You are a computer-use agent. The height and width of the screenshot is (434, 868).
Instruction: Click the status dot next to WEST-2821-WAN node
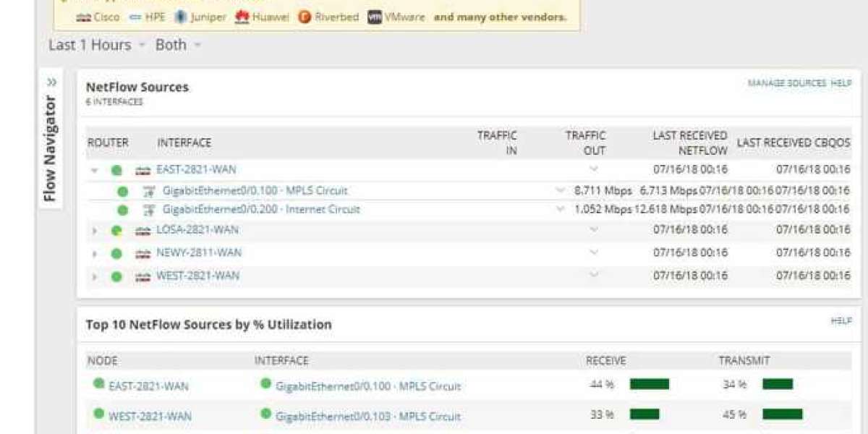point(116,276)
